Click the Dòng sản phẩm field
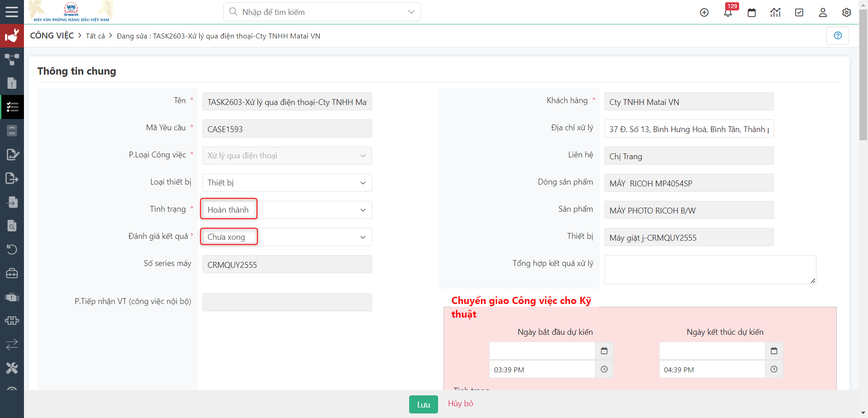This screenshot has width=868, height=418. [689, 183]
